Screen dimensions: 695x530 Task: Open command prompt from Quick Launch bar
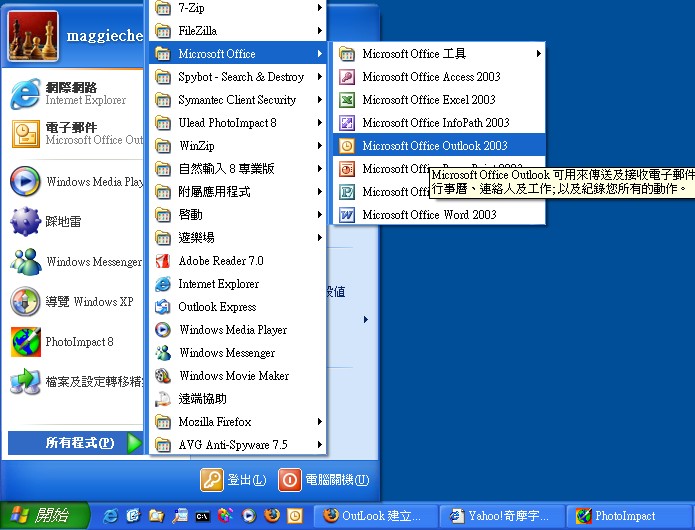(x=203, y=516)
